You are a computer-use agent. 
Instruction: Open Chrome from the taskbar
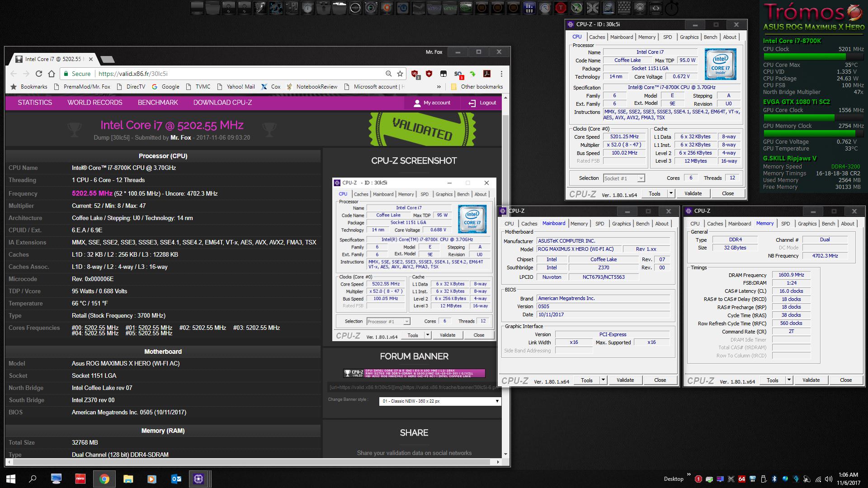pos(104,479)
